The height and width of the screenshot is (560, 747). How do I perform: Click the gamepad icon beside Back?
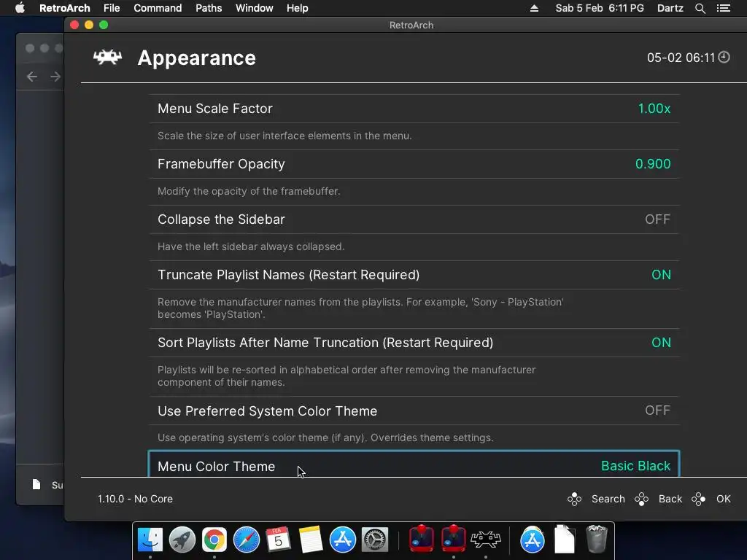(x=641, y=499)
